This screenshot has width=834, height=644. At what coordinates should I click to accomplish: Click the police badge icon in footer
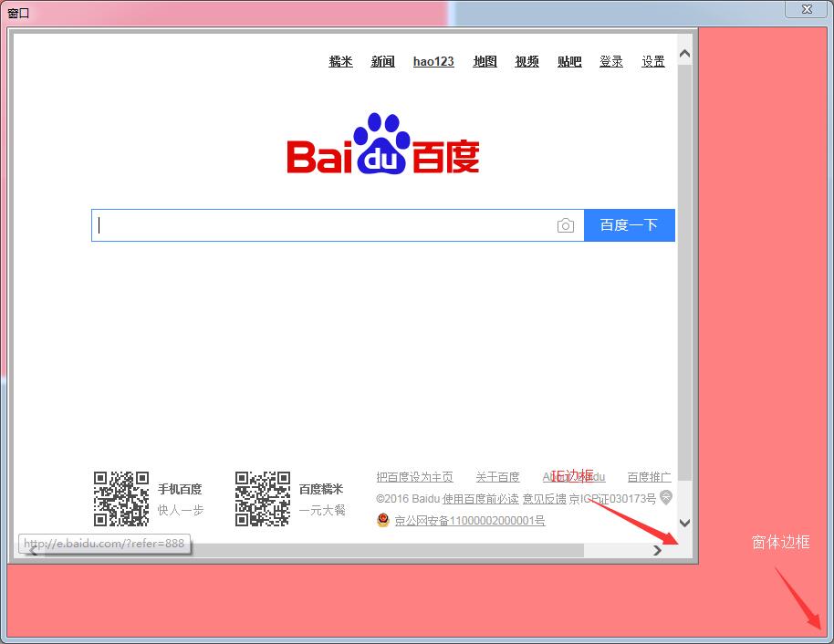(383, 520)
